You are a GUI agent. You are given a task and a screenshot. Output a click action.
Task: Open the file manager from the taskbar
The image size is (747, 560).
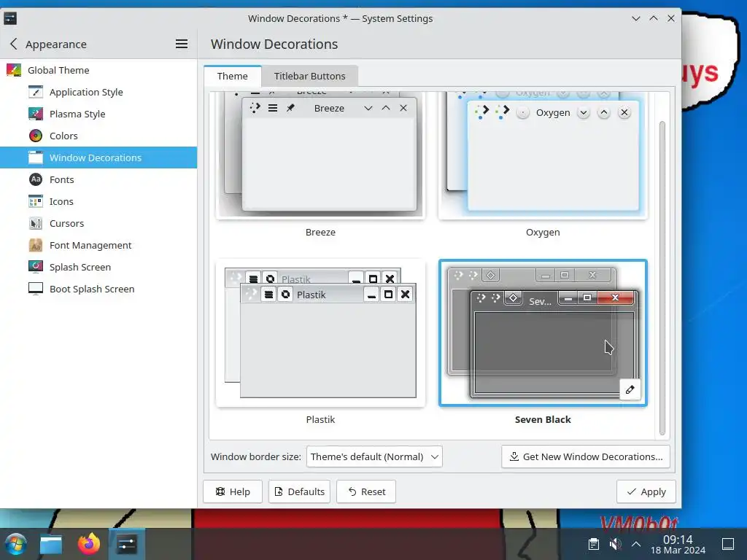[x=51, y=544]
